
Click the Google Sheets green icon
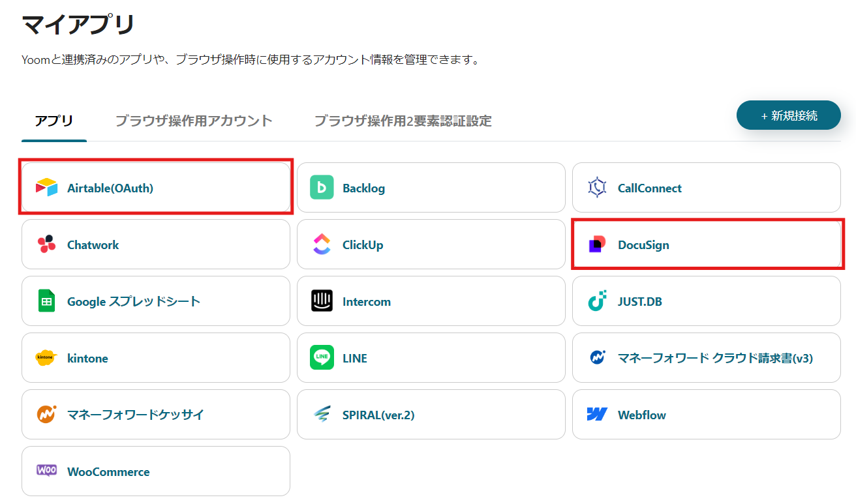tap(46, 301)
